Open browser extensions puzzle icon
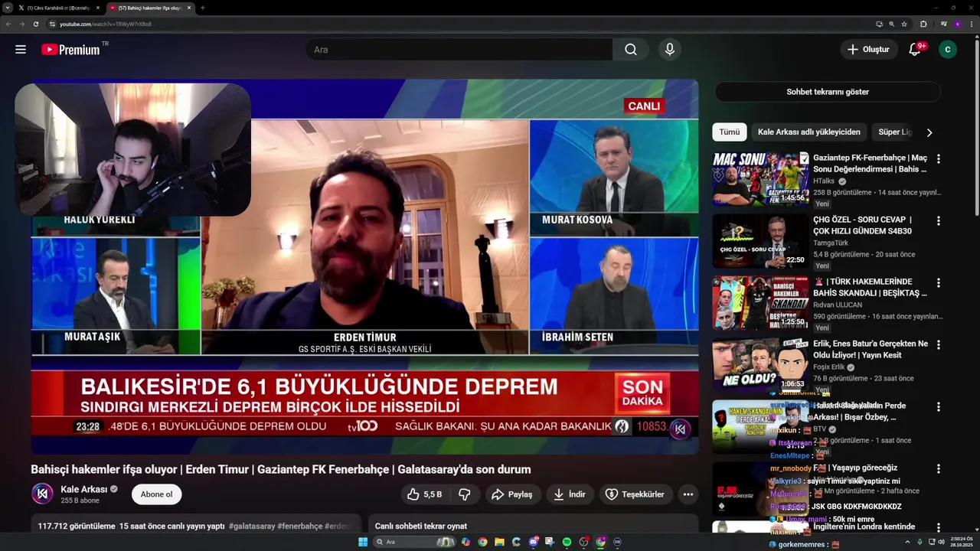The height and width of the screenshot is (551, 980). coord(923,24)
